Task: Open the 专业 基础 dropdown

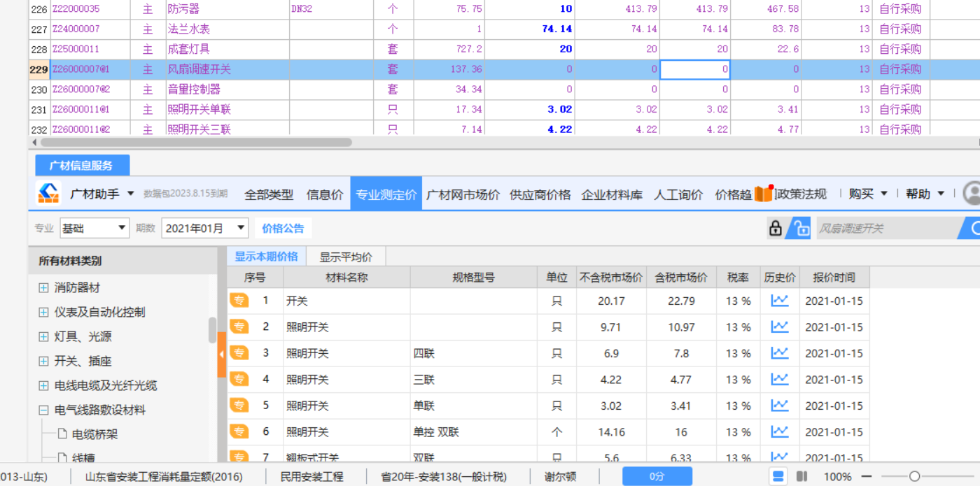Action: pos(94,228)
